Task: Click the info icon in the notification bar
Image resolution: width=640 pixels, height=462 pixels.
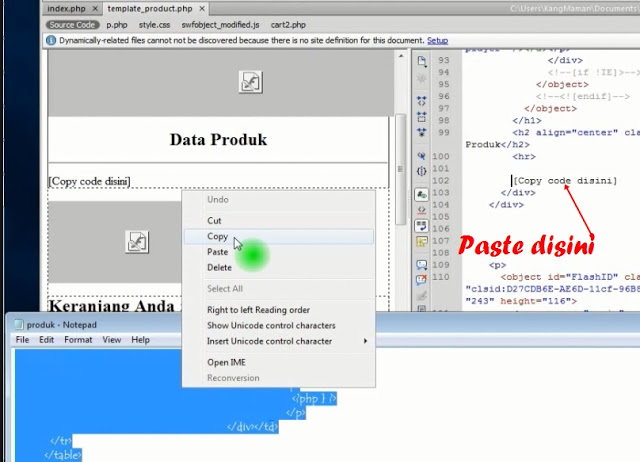Action: coord(51,40)
